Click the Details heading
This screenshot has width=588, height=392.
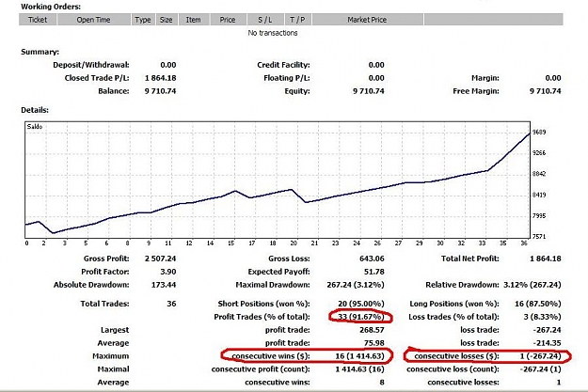(35, 110)
